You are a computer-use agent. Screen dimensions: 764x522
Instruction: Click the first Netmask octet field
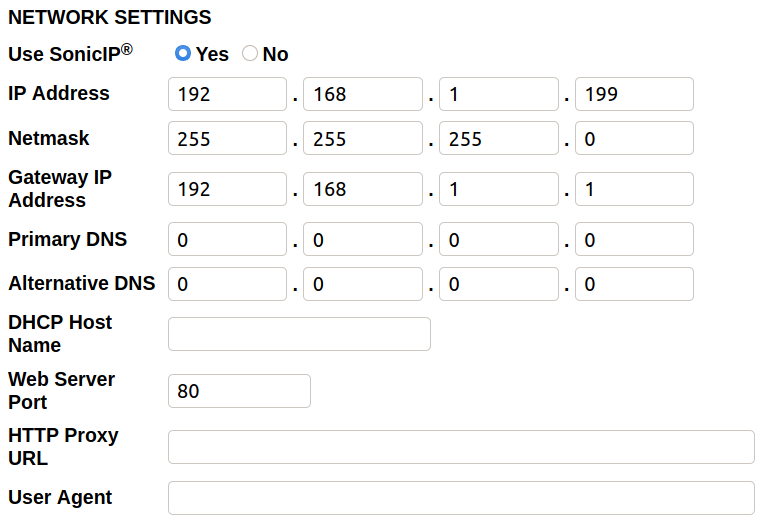tap(227, 138)
